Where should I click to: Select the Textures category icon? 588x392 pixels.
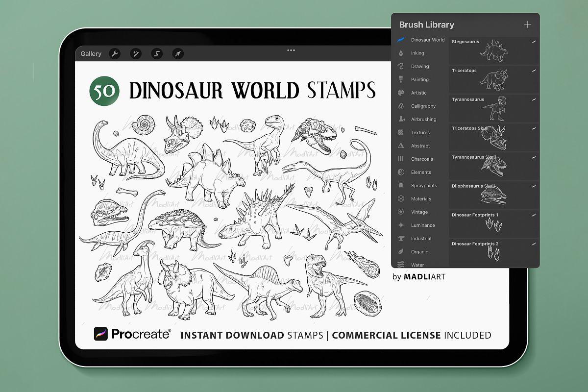tap(401, 132)
